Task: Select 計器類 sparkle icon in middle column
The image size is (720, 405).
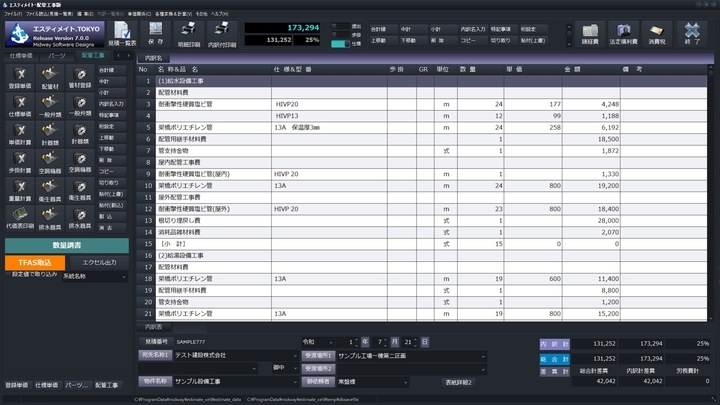Action: (50, 134)
